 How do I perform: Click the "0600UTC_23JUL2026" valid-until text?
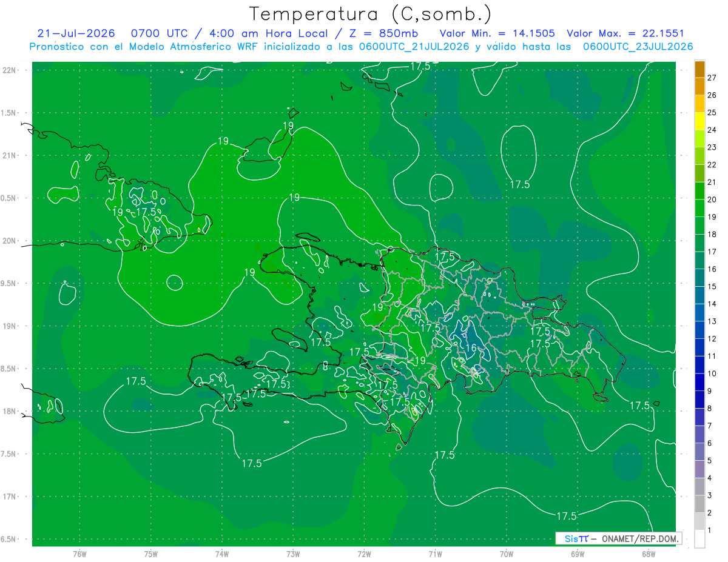[638, 47]
